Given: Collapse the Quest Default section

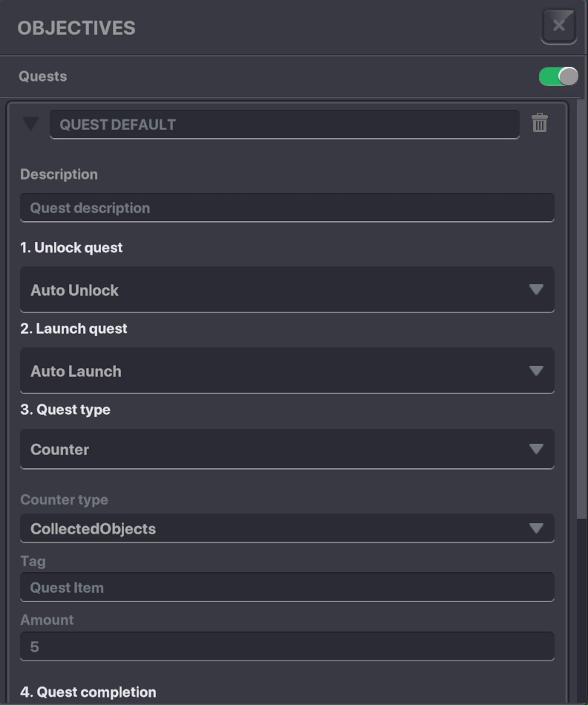Looking at the screenshot, I should coord(30,123).
